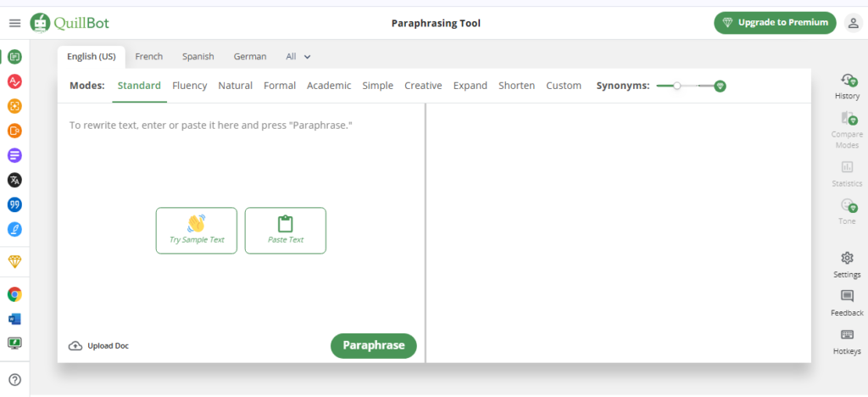Open the light-blue Co-Writer pen icon

click(x=15, y=229)
